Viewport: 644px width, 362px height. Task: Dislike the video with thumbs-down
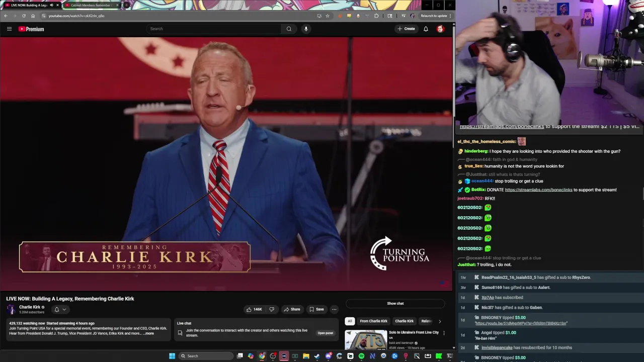pyautogui.click(x=272, y=309)
